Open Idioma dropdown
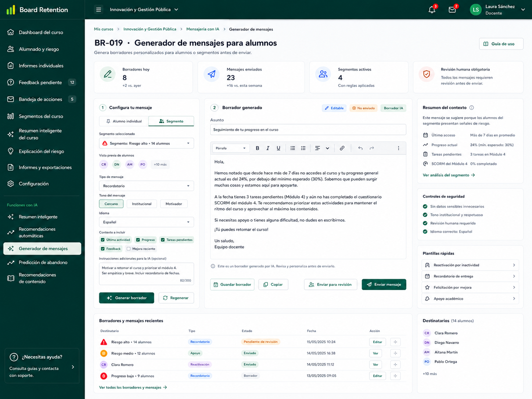 click(147, 222)
